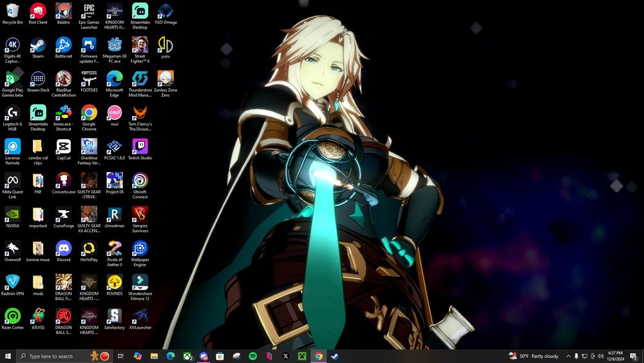Open Task View on the taskbar
This screenshot has width=644, height=363.
(x=120, y=356)
